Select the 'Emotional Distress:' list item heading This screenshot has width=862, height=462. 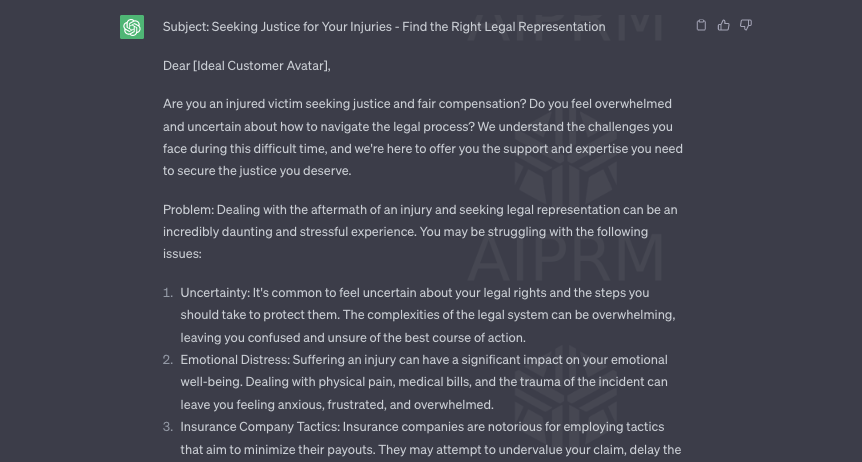pos(235,360)
